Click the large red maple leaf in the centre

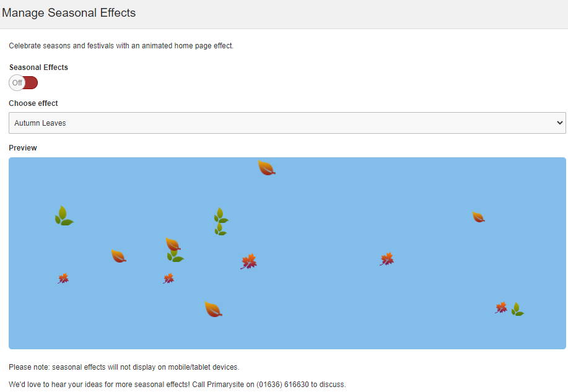pyautogui.click(x=248, y=262)
